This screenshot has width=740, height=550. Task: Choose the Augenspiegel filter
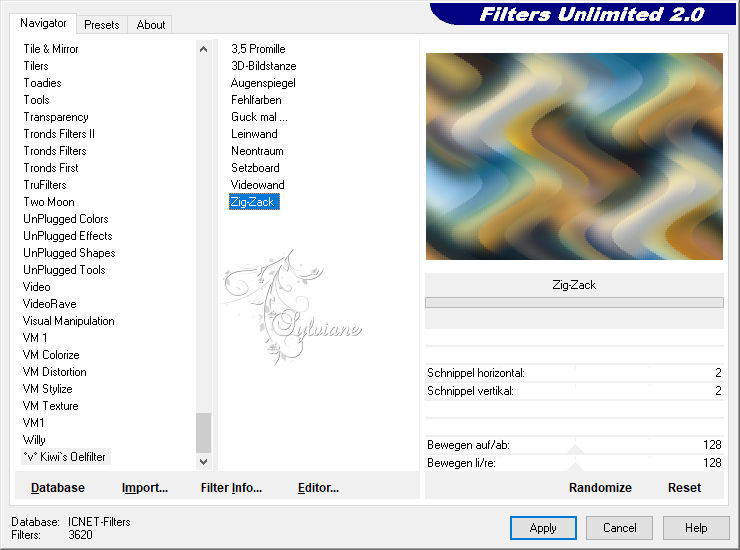pos(263,83)
